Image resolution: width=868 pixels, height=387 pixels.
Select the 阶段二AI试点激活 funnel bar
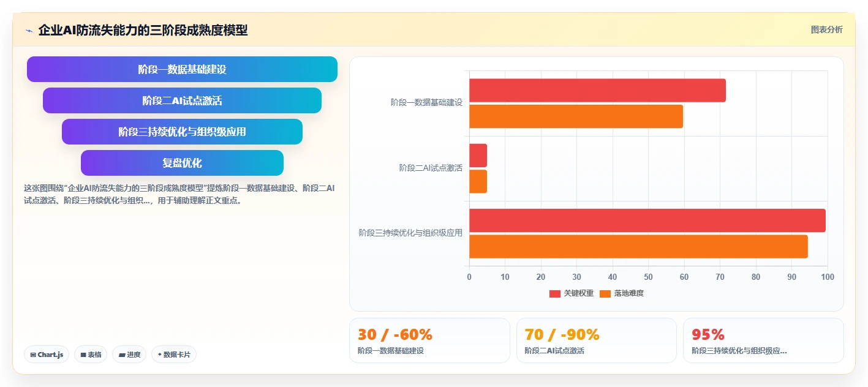click(x=182, y=100)
